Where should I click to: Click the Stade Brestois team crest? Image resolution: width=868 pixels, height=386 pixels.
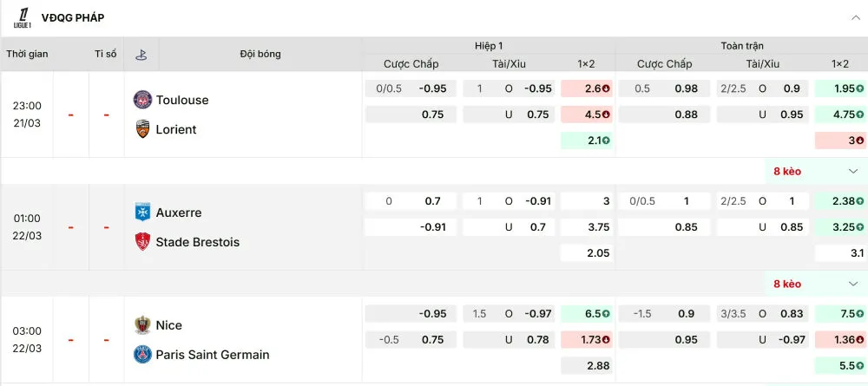click(x=141, y=242)
